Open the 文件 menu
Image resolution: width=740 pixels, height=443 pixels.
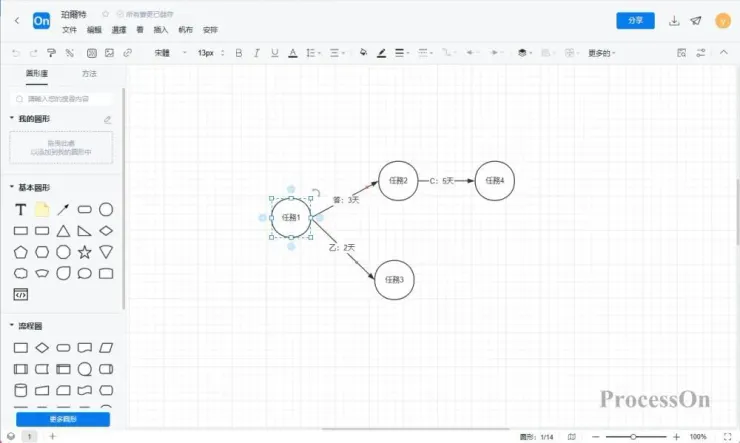point(69,30)
